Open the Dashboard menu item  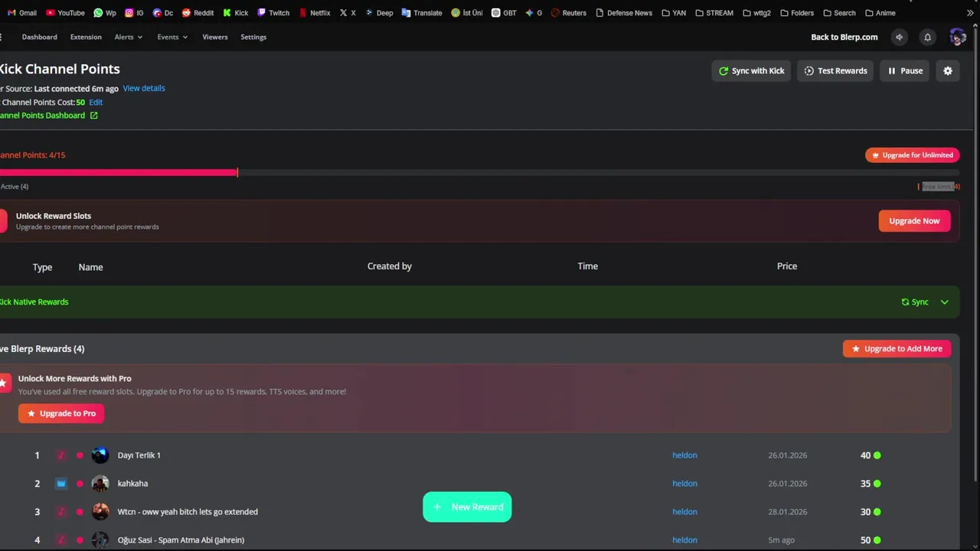point(39,37)
